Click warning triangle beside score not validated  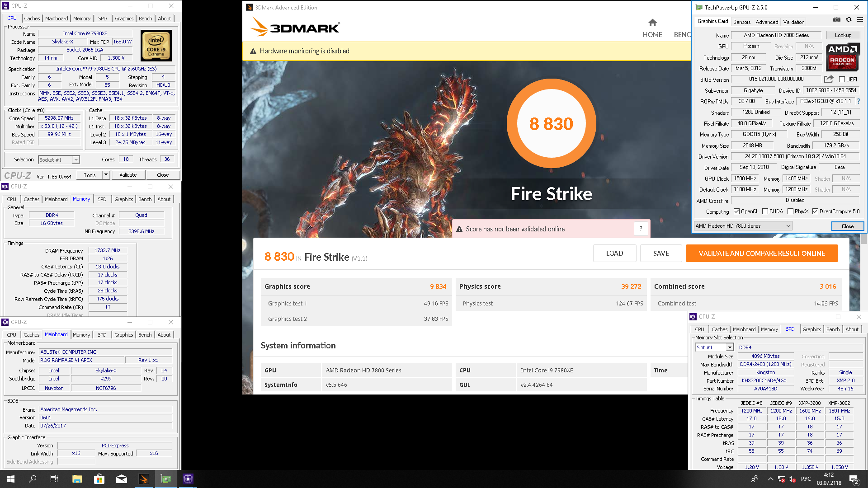tap(459, 229)
